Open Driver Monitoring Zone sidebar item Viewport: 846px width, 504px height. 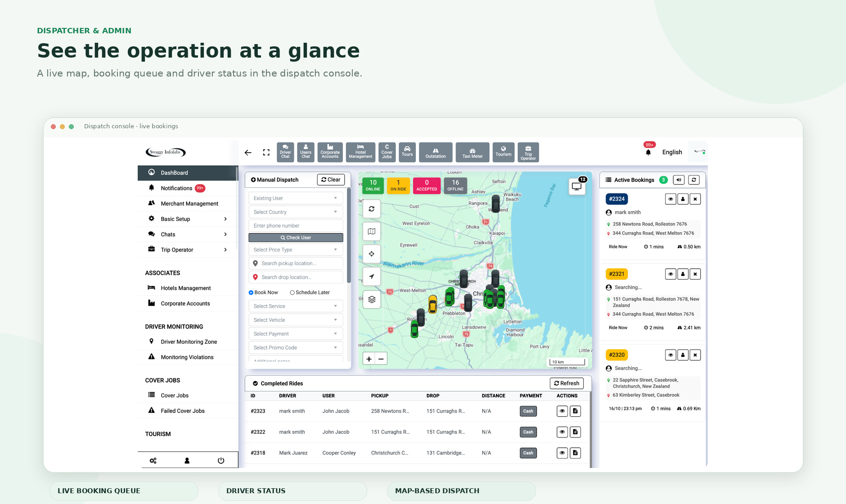click(188, 342)
